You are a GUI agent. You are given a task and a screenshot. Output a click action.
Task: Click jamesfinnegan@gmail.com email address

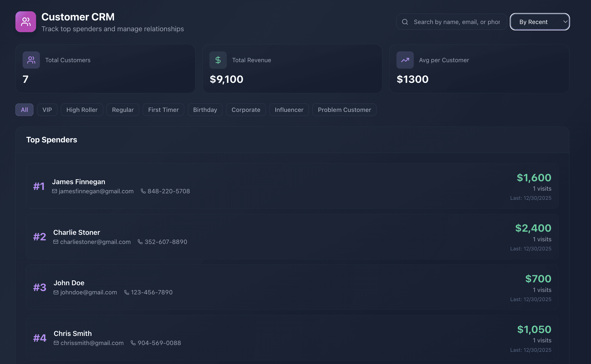[96, 191]
